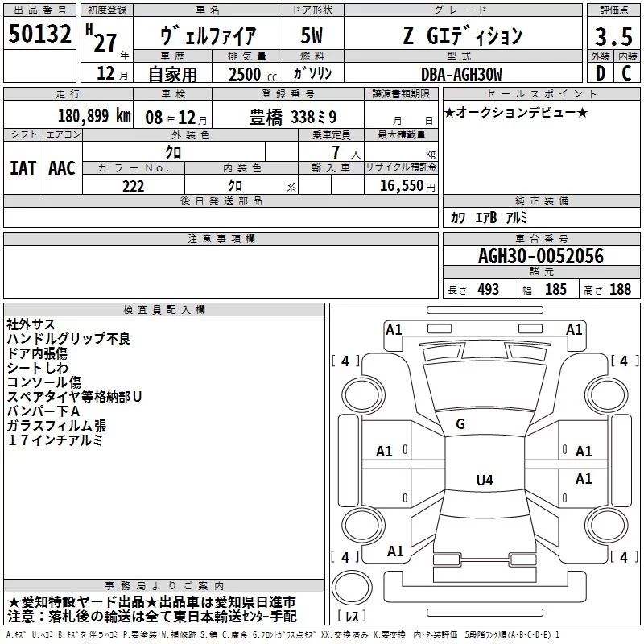Click inspector note コンソール傷
Viewport: 644px width, 644px height.
tap(44, 382)
